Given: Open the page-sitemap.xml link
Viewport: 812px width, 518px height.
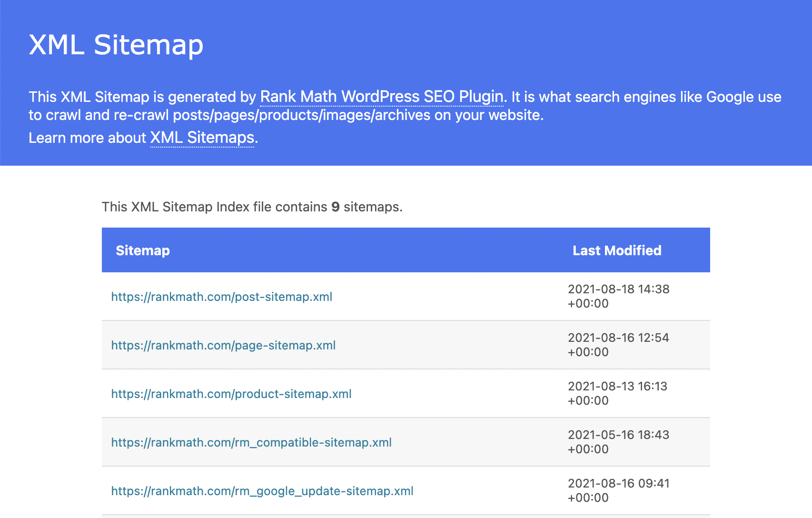Looking at the screenshot, I should [x=223, y=345].
